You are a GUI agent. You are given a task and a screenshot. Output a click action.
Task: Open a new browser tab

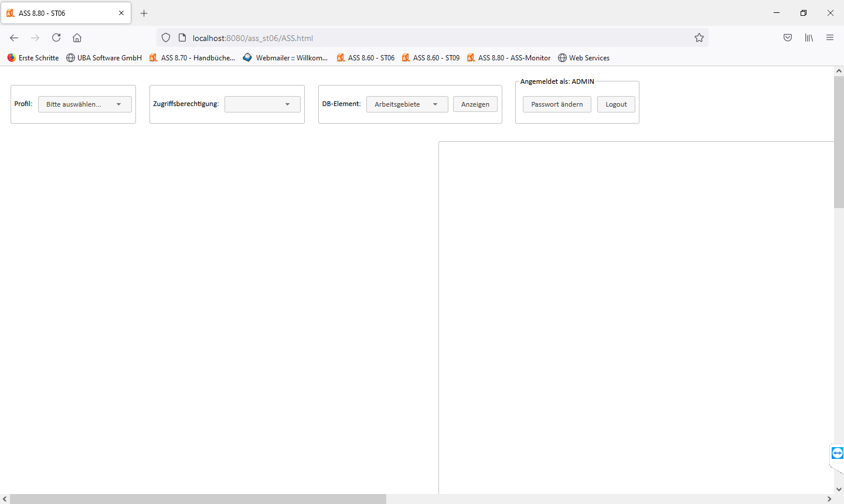144,13
